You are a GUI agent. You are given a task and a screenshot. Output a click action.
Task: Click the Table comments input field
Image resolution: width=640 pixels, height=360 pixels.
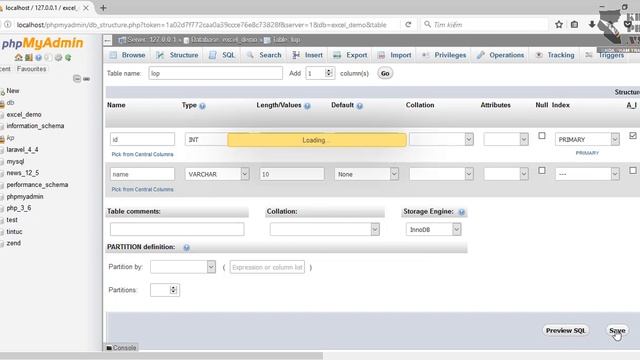(177, 229)
